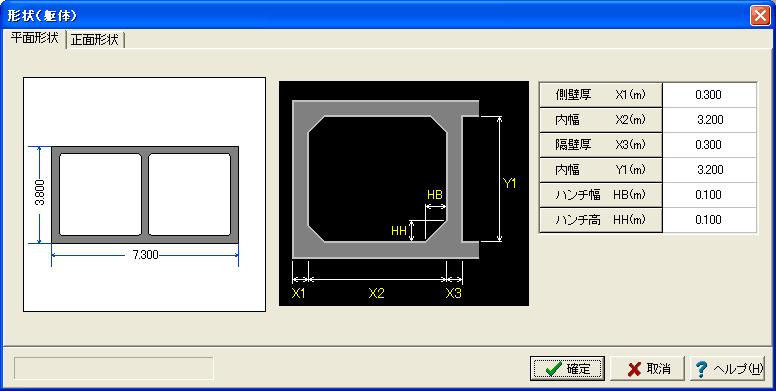Edit the ハンチ幅 HB value field
This screenshot has width=776, height=391.
point(709,195)
